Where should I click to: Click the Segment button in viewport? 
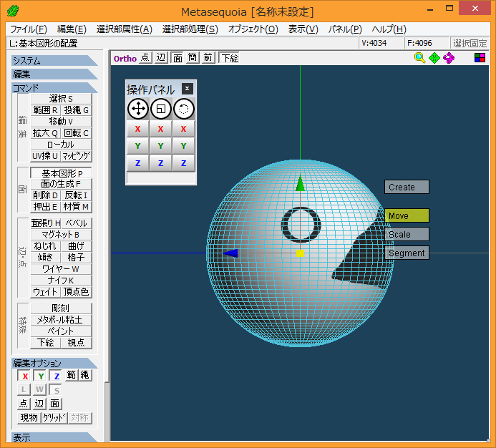(407, 253)
